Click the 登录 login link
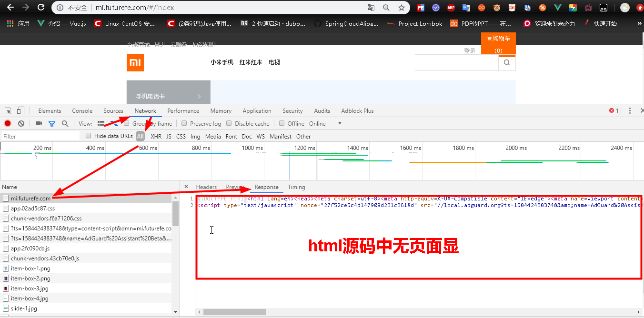Screen dimensions: 644x318 tap(469, 50)
